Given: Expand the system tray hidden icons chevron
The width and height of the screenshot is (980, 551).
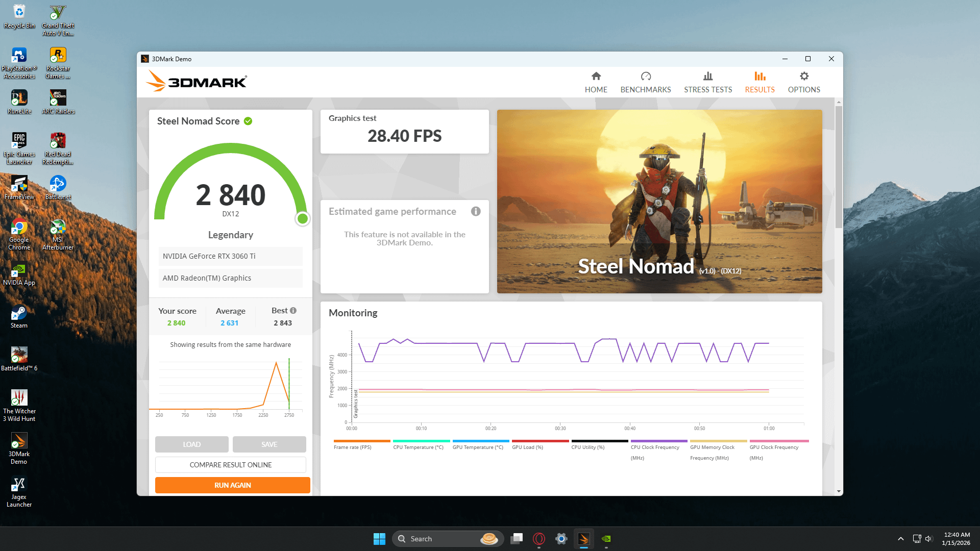Looking at the screenshot, I should (900, 539).
